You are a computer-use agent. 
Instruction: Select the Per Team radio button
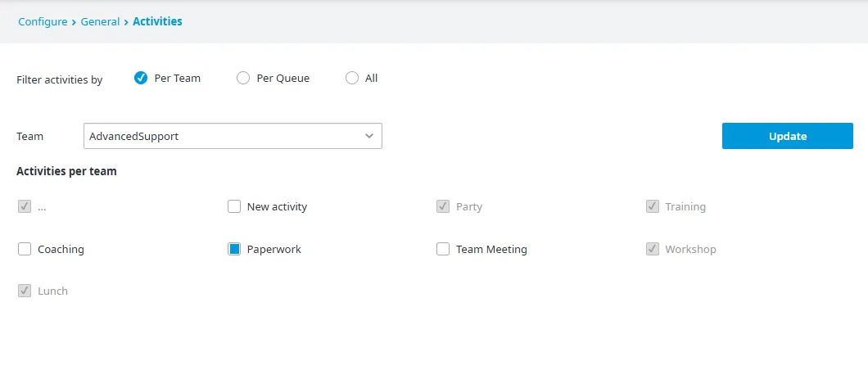click(141, 78)
